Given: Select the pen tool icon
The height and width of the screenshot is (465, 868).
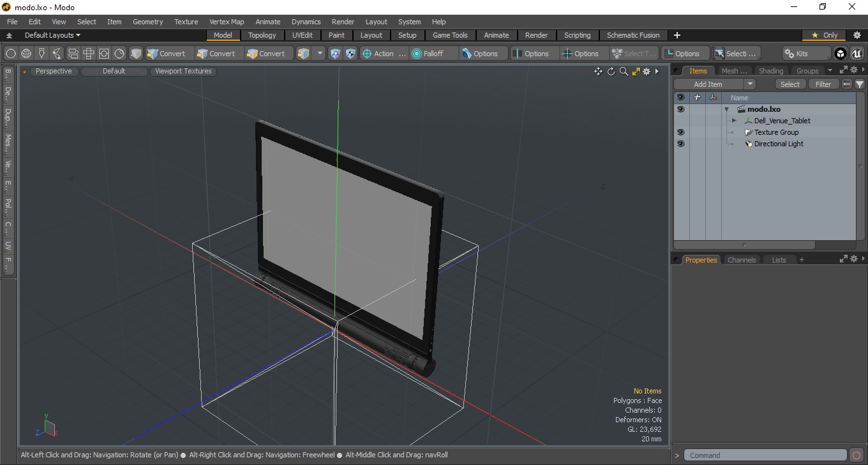Looking at the screenshot, I should coord(41,54).
